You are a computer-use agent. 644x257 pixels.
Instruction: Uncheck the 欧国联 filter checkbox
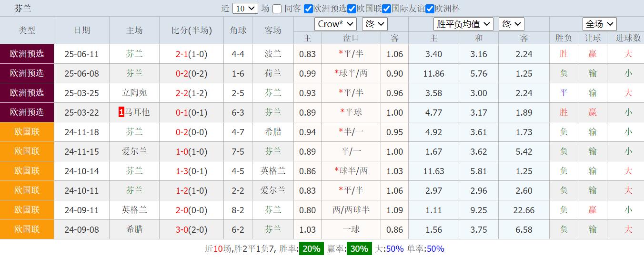[x=352, y=9]
